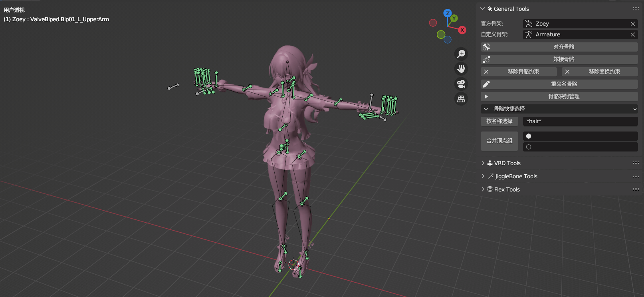Expand the 骨骼映射管理 section
The image size is (644, 297).
click(x=559, y=96)
